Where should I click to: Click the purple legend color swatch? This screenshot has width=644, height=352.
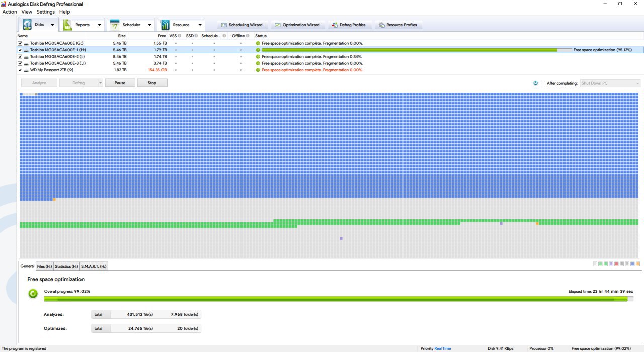tap(611, 264)
